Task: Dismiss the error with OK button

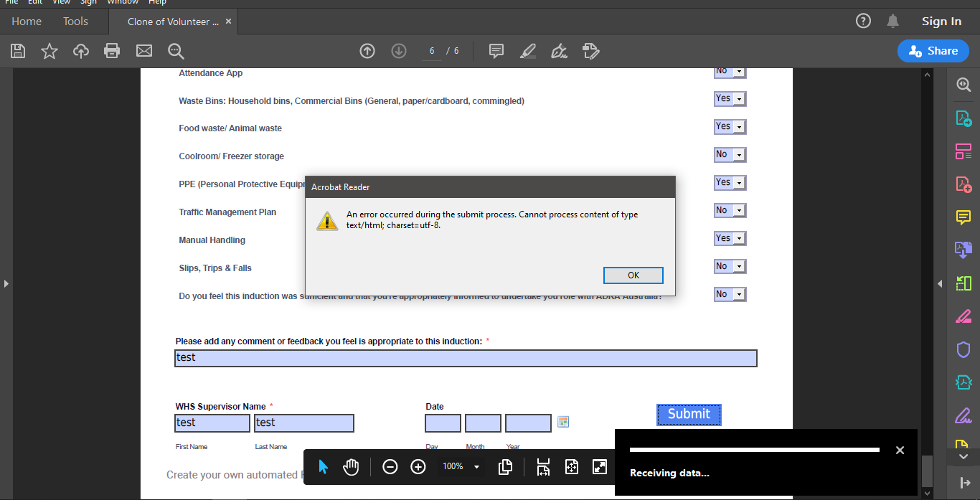Action: (x=633, y=275)
